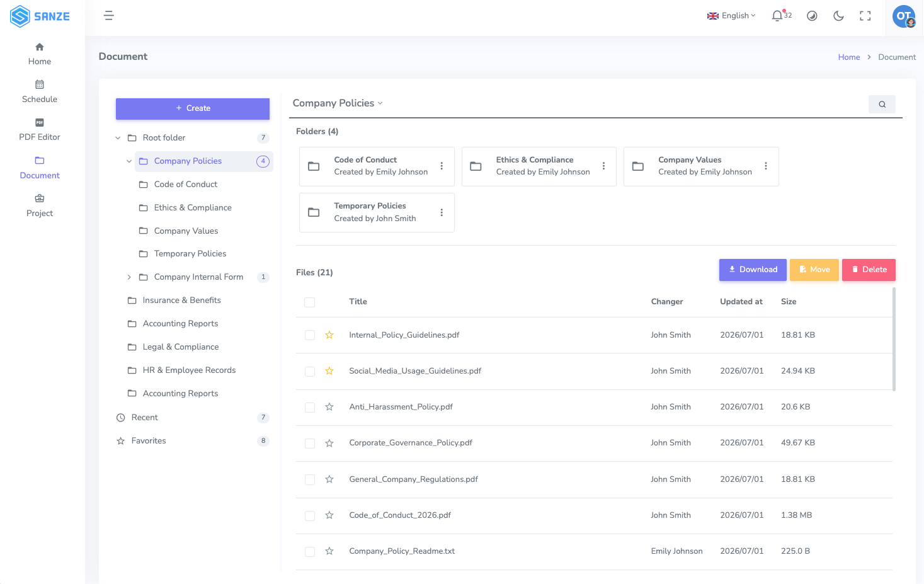Screen dimensions: 924x584
Task: Open Document in sidebar
Action: click(x=40, y=168)
